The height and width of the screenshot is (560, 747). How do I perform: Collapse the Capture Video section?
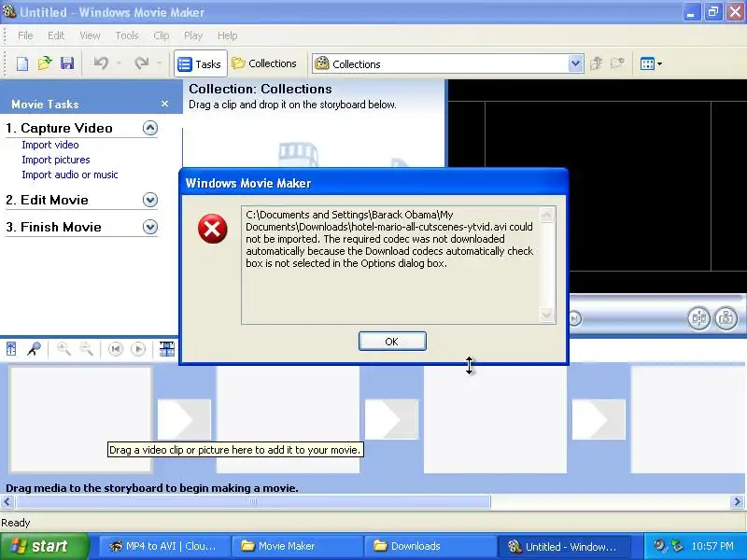point(150,128)
